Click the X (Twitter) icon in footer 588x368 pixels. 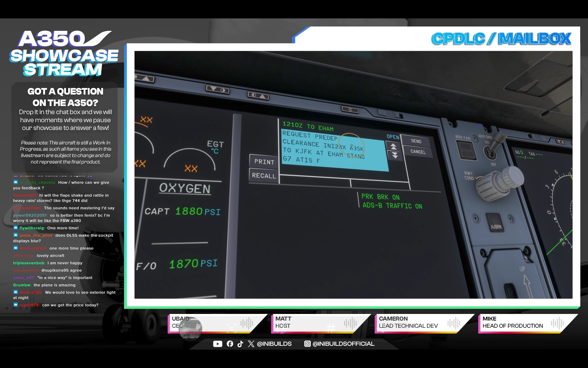(x=251, y=344)
